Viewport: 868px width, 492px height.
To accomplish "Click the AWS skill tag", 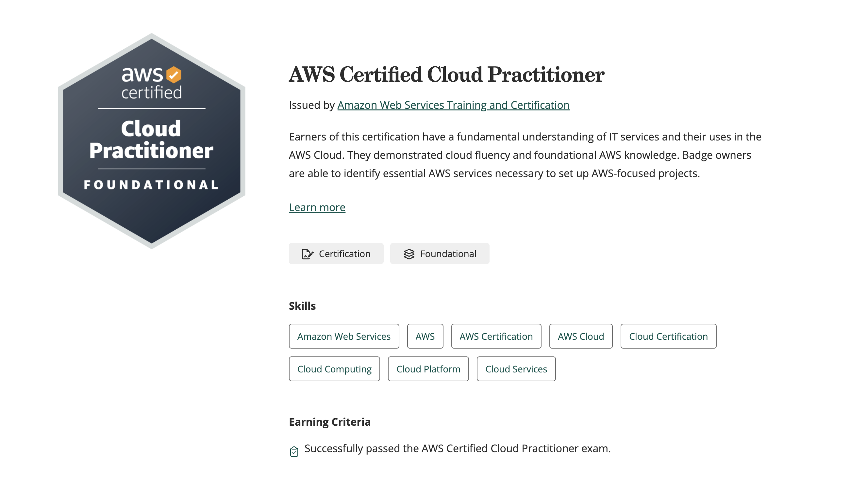I will coord(425,336).
